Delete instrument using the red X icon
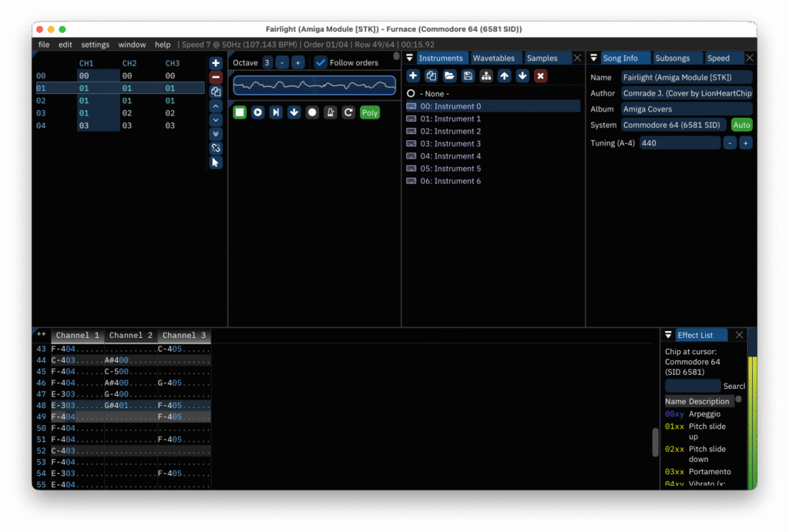 click(540, 75)
